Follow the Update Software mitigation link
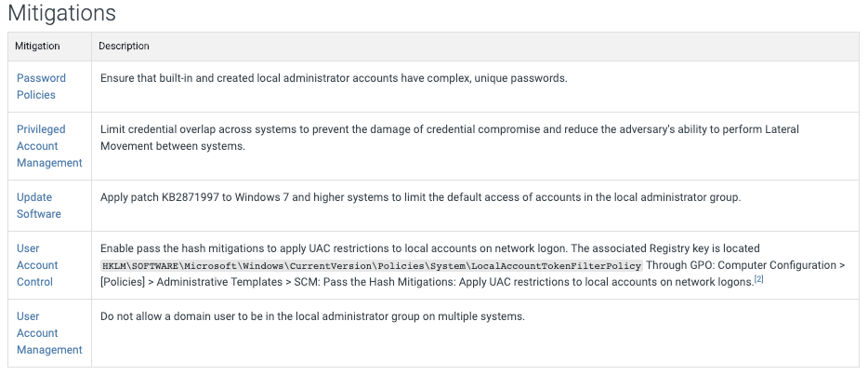This screenshot has width=868, height=375. point(39,206)
